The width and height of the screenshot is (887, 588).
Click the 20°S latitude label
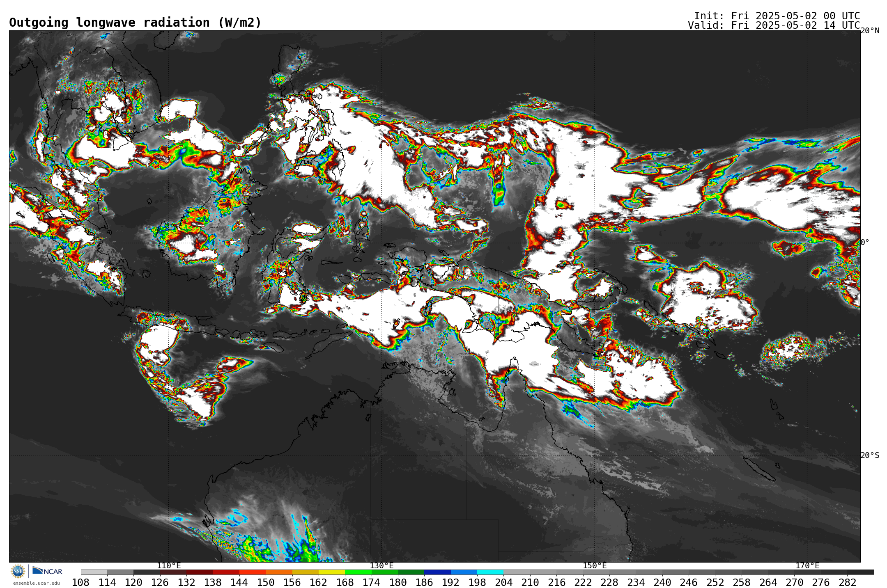[x=870, y=455]
